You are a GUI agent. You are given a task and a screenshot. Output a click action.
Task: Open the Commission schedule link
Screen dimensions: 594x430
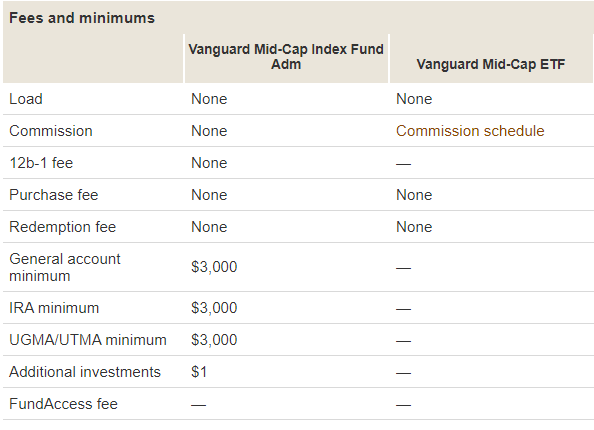(x=470, y=131)
